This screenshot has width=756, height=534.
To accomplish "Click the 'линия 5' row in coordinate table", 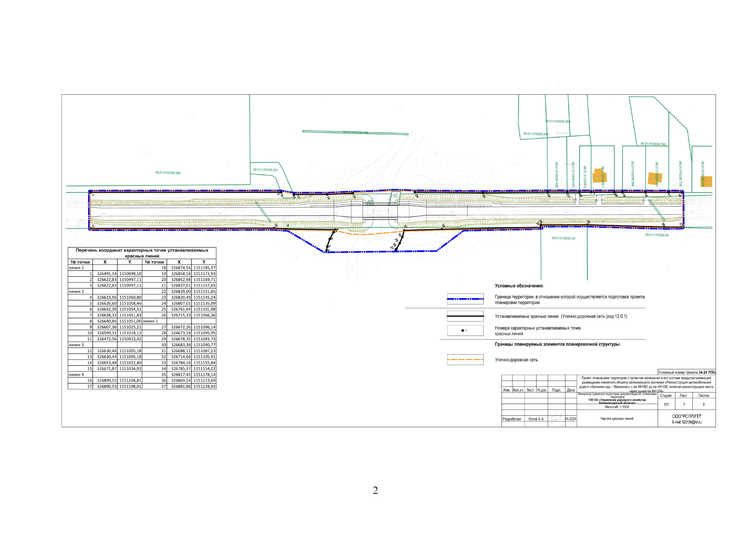I will click(x=150, y=321).
